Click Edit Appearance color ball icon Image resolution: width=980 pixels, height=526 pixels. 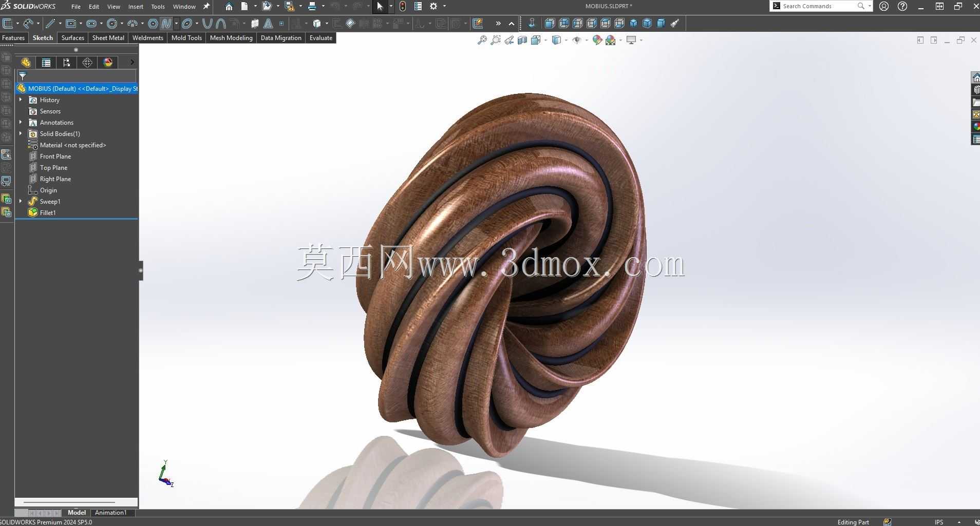[x=597, y=40]
